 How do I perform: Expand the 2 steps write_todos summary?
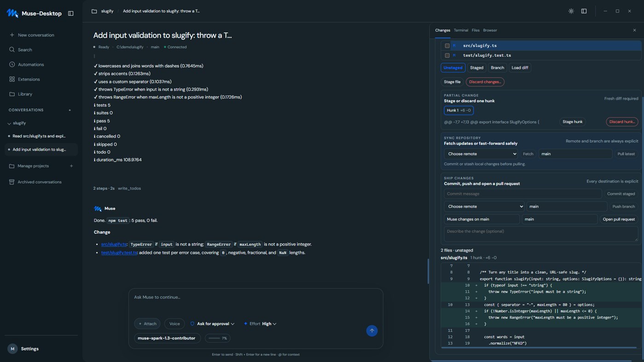tap(117, 189)
